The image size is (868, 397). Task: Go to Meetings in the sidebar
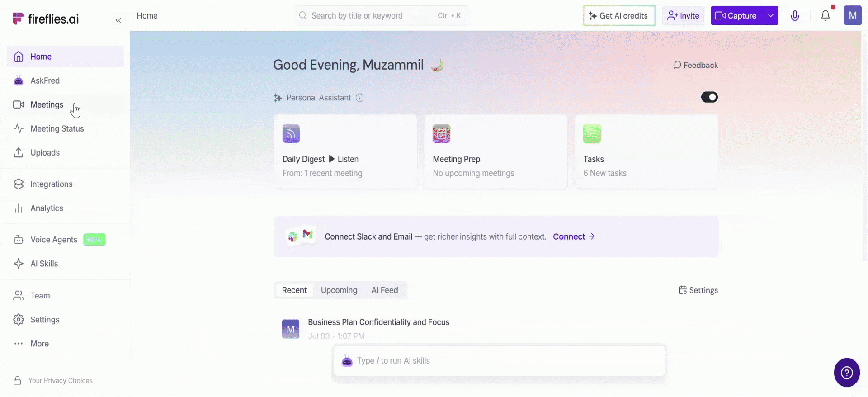point(66,104)
